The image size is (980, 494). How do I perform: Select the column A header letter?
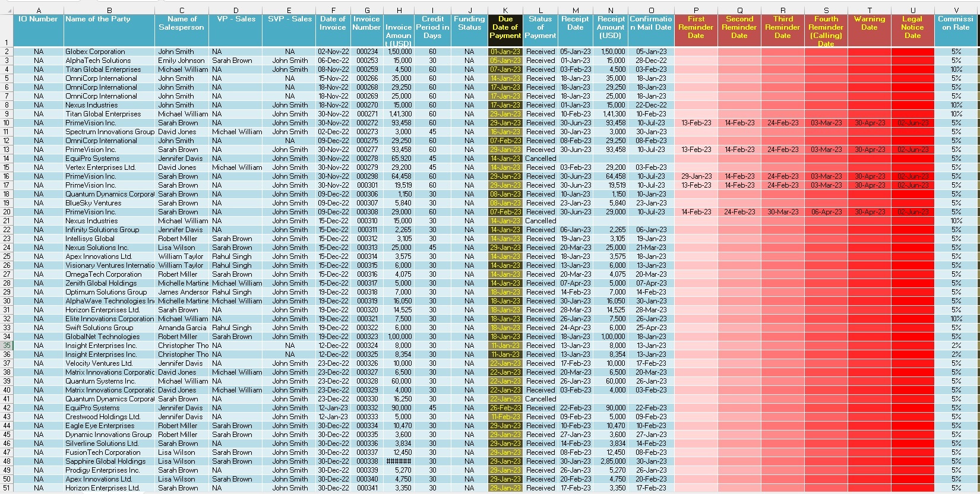[39, 10]
